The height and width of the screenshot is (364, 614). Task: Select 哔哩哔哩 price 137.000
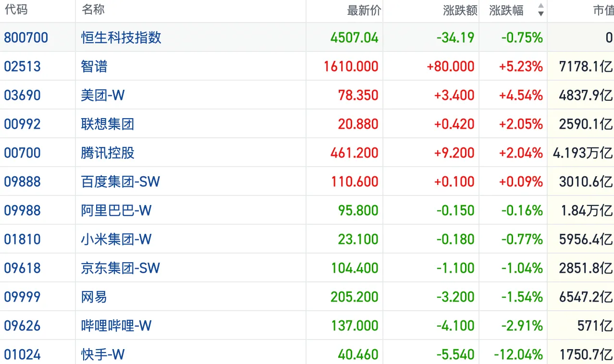tap(355, 326)
